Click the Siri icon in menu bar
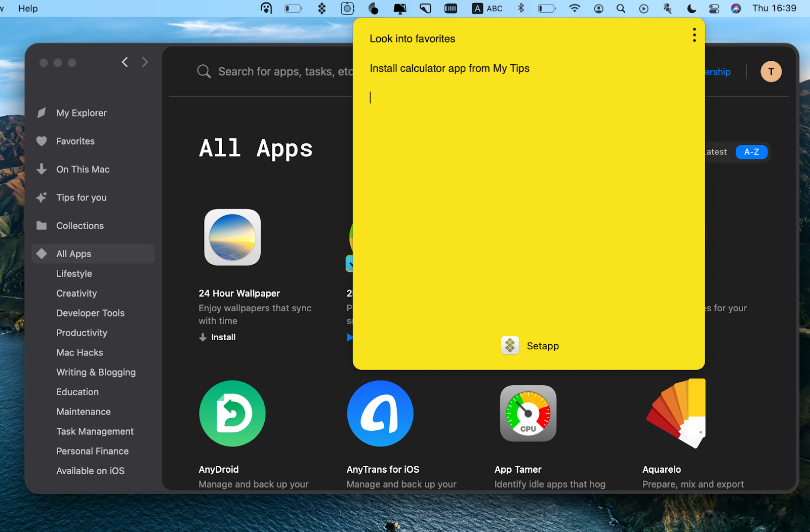 [736, 9]
